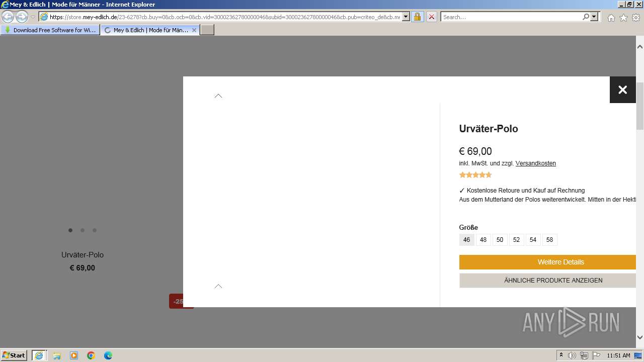Click Ähnliche Produkte anzeigen button
The image size is (644, 362).
pyautogui.click(x=547, y=281)
